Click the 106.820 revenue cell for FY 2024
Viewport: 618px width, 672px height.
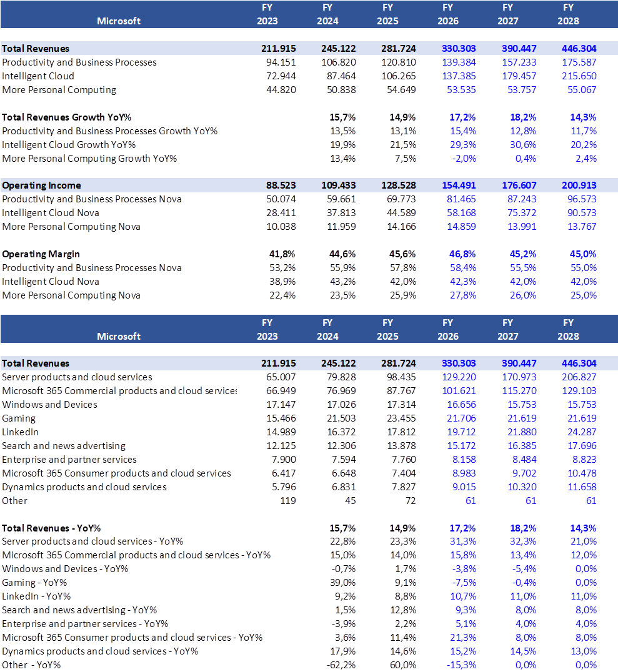[x=339, y=62]
